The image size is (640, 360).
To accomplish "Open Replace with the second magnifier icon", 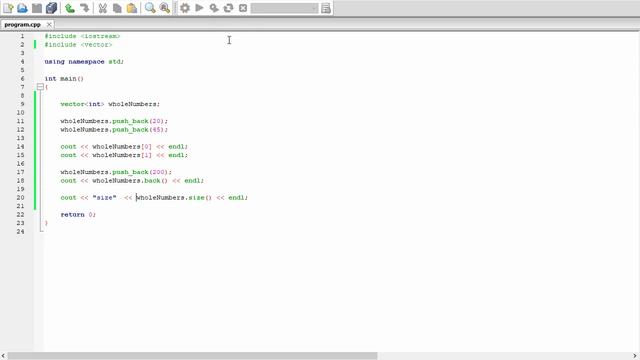I will click(x=165, y=8).
